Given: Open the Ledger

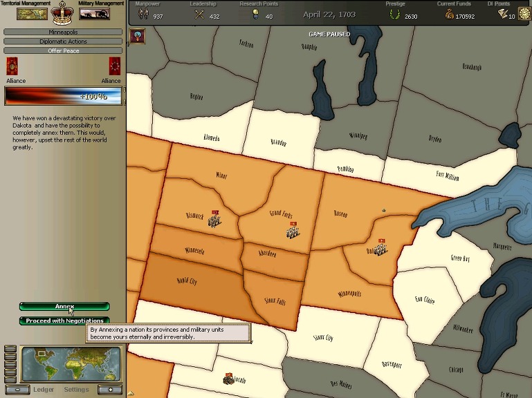Looking at the screenshot, I should (x=44, y=390).
